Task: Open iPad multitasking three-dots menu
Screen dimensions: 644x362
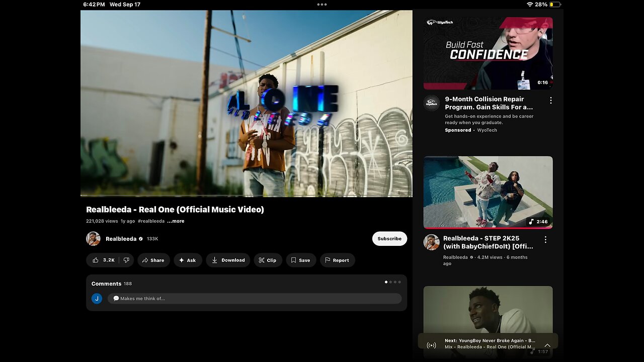Action: 322,5
